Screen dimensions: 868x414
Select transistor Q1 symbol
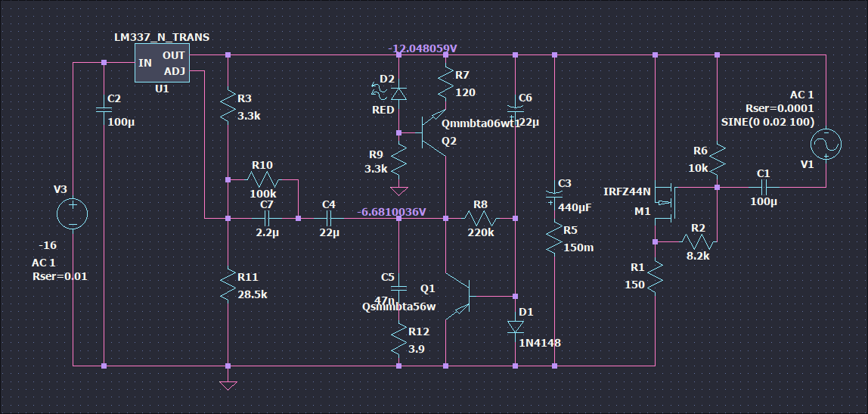pos(458,297)
